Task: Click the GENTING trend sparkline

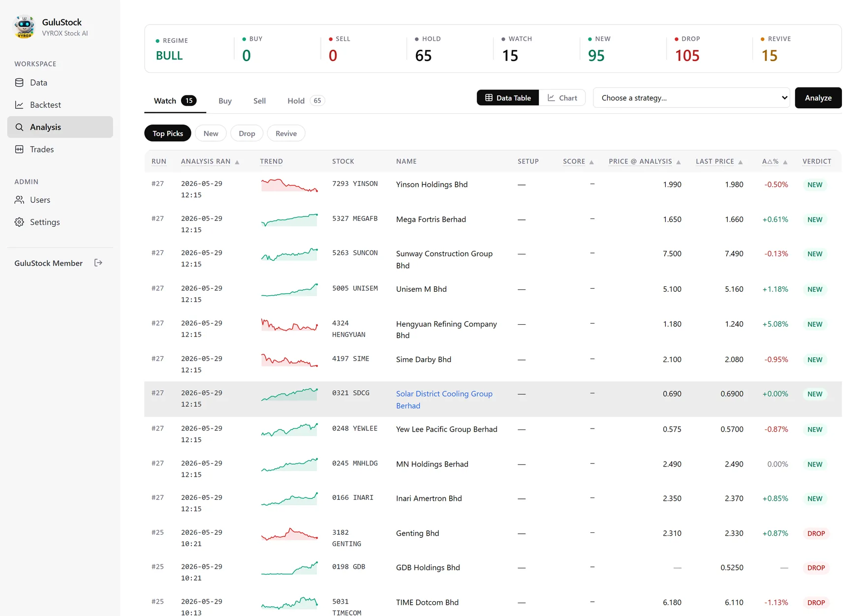Action: tap(289, 534)
